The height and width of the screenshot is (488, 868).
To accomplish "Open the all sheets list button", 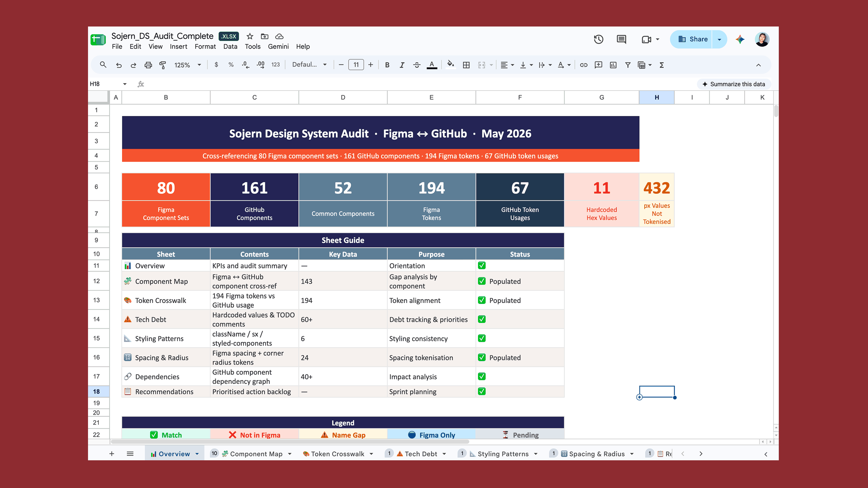I will coord(130,454).
